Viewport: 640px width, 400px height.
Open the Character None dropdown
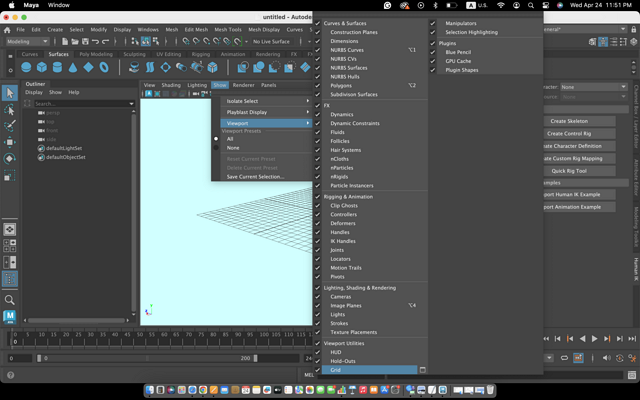tap(593, 87)
